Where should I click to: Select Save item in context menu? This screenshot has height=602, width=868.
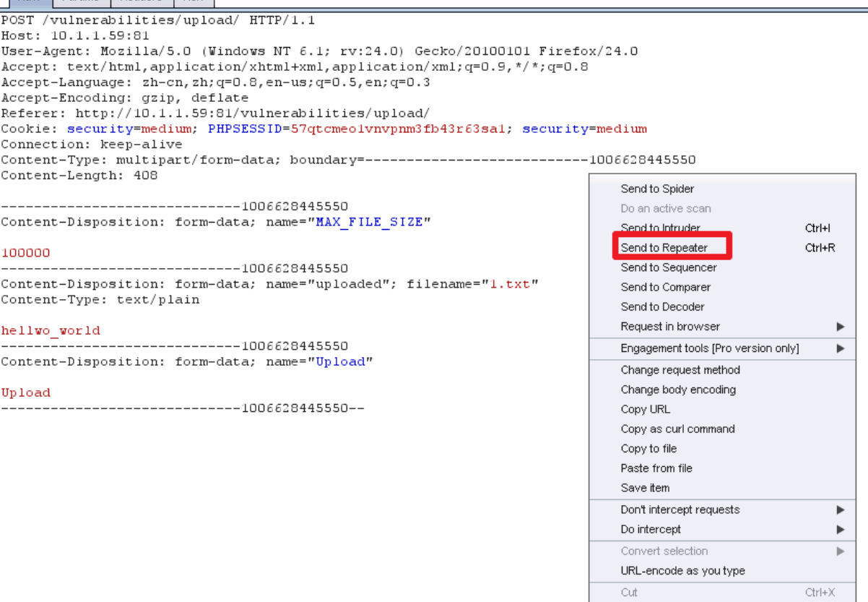pyautogui.click(x=645, y=488)
